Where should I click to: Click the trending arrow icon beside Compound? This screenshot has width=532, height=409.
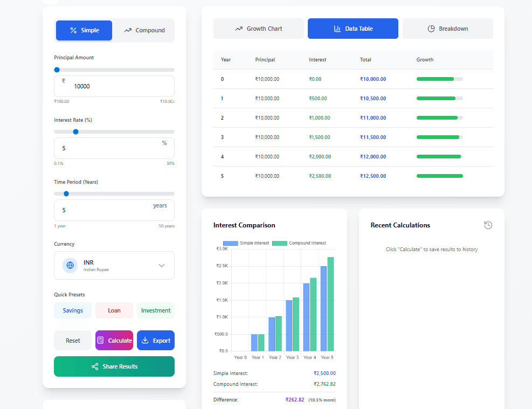[128, 30]
